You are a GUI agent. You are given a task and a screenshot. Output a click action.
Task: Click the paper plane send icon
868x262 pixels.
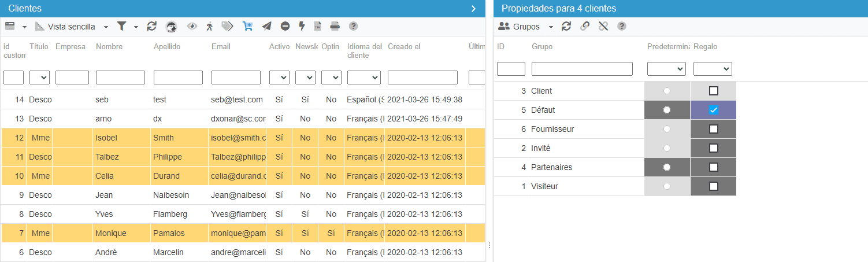[x=266, y=26]
